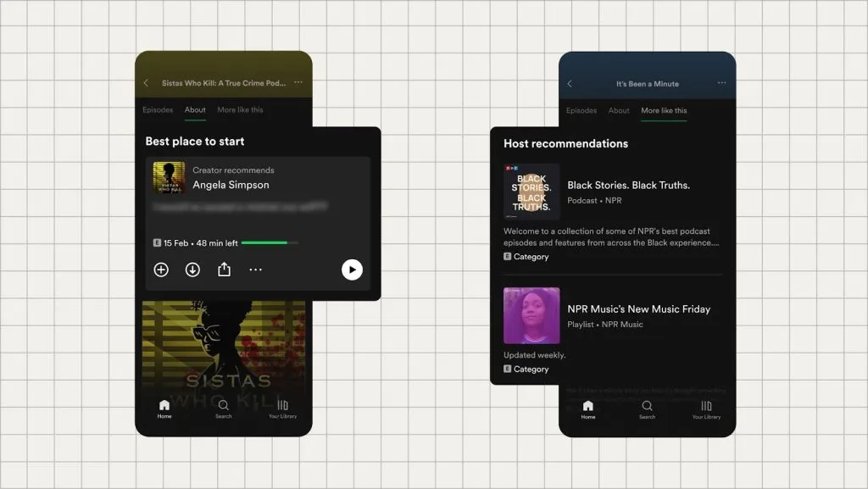Screen dimensions: 868x489
Task: Go back from Sistas Who Kill podcast page
Action: click(146, 83)
